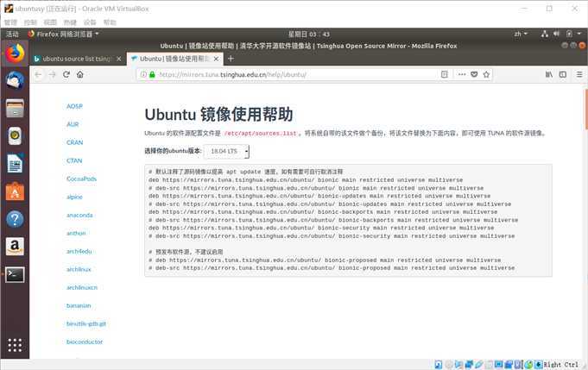The height and width of the screenshot is (370, 588).
Task: Open the VirtualBox 帮助 menu
Action: [110, 22]
